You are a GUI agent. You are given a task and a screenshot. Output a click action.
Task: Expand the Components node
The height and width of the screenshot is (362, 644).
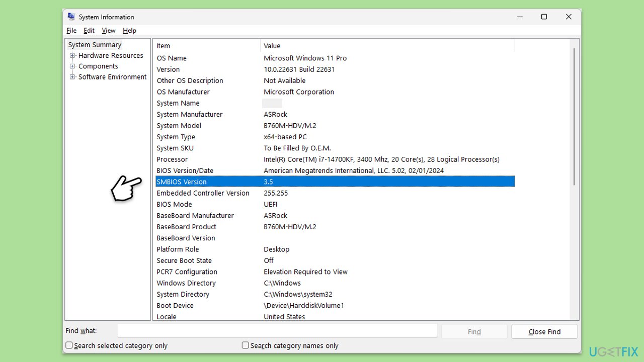click(72, 66)
